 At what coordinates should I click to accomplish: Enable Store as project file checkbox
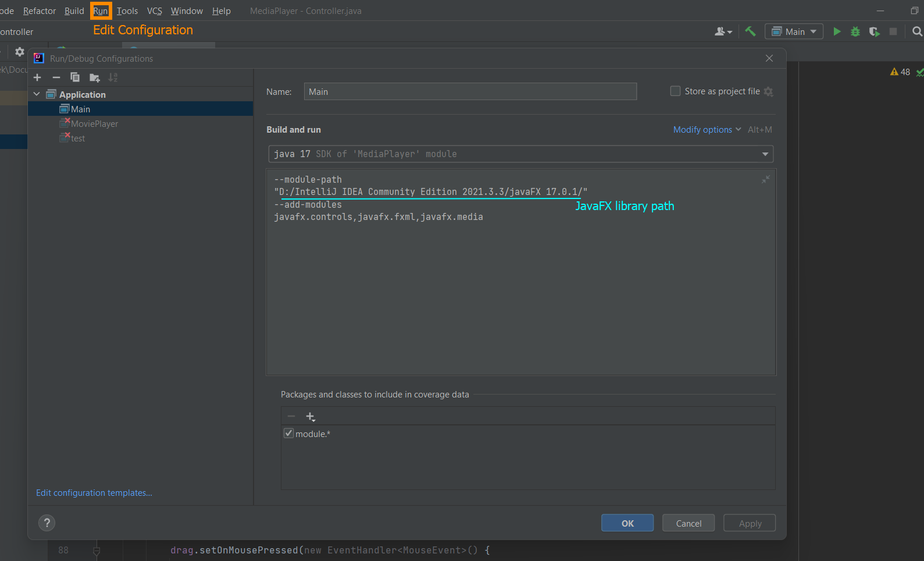tap(675, 91)
